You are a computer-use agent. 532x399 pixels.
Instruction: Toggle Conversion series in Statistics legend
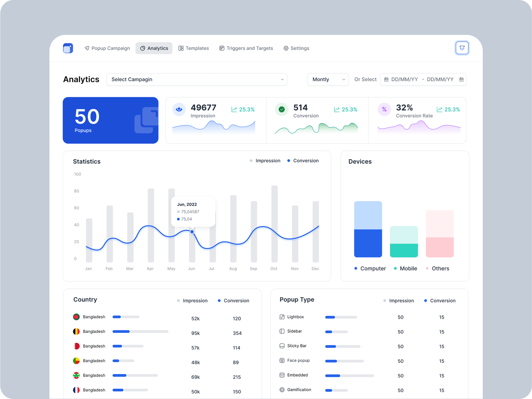pos(303,161)
